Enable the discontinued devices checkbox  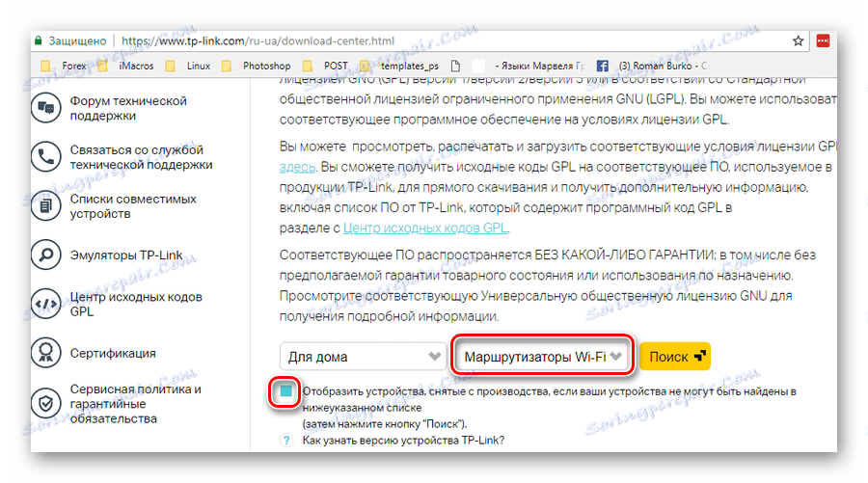(285, 391)
